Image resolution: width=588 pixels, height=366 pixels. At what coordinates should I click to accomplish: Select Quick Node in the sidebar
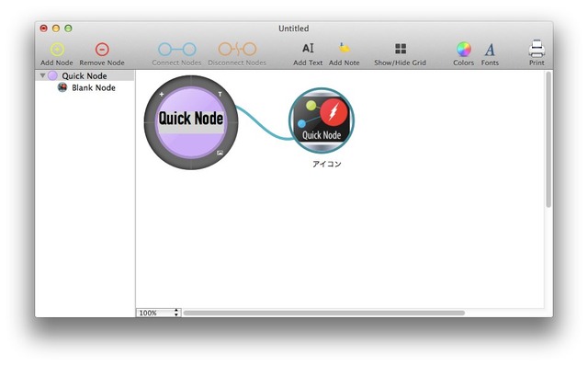coord(85,75)
